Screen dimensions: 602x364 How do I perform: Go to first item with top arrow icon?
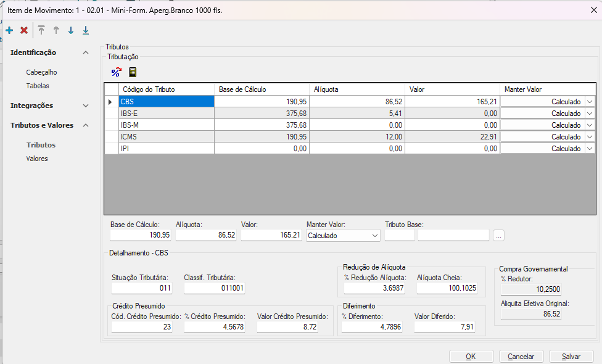41,30
